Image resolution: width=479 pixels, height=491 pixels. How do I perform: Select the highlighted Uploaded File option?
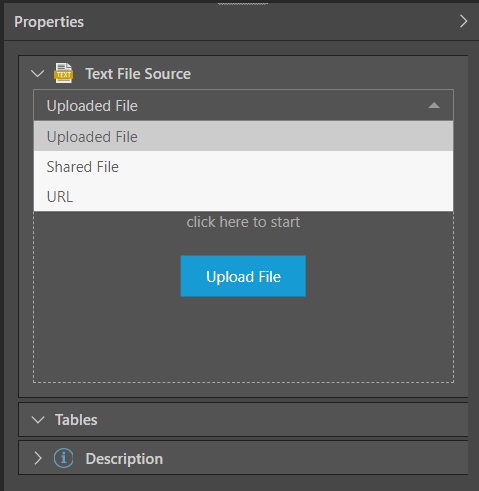[x=243, y=136]
